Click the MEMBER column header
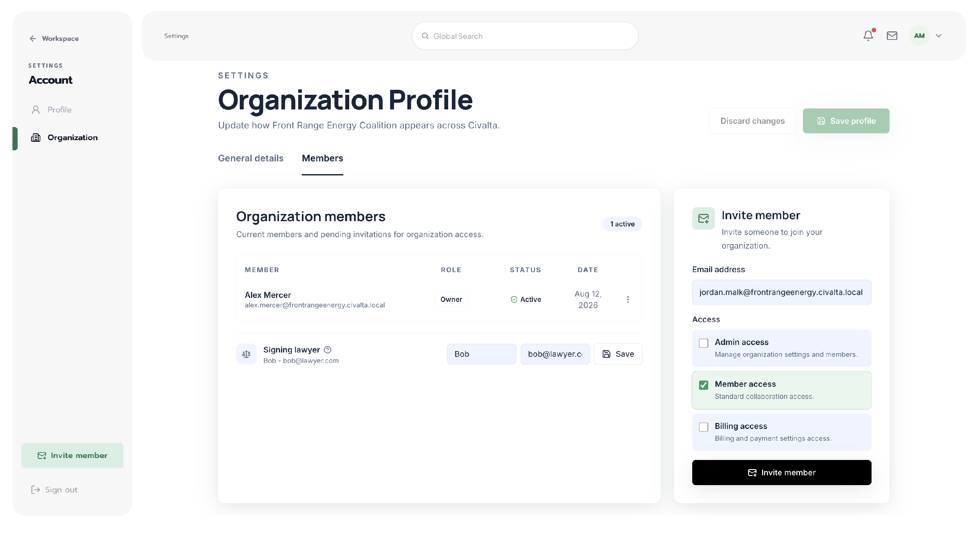The image size is (980, 540). pyautogui.click(x=262, y=270)
